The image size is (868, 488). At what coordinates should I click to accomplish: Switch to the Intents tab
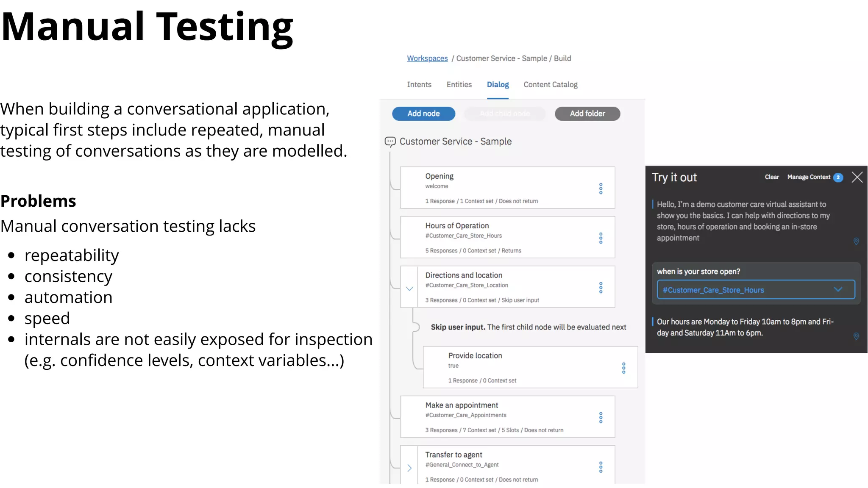[419, 85]
